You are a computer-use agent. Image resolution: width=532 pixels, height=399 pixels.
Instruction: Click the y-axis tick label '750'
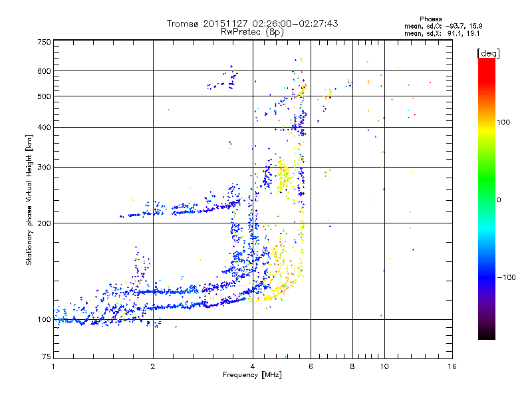click(x=45, y=42)
